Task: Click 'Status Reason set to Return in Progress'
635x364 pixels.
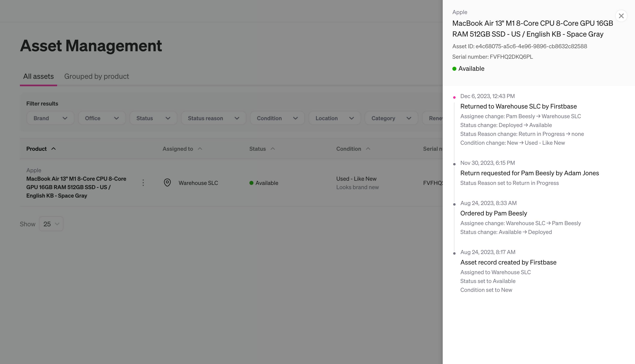Action: tap(509, 183)
